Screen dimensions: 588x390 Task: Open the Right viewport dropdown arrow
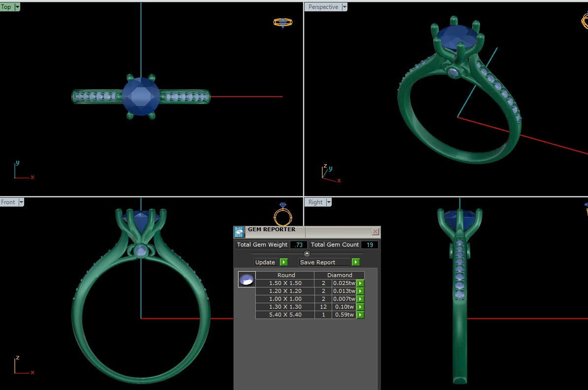tap(329, 202)
